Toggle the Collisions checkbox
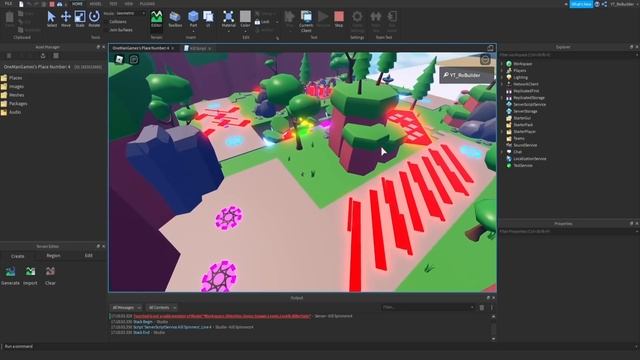 tap(115, 22)
